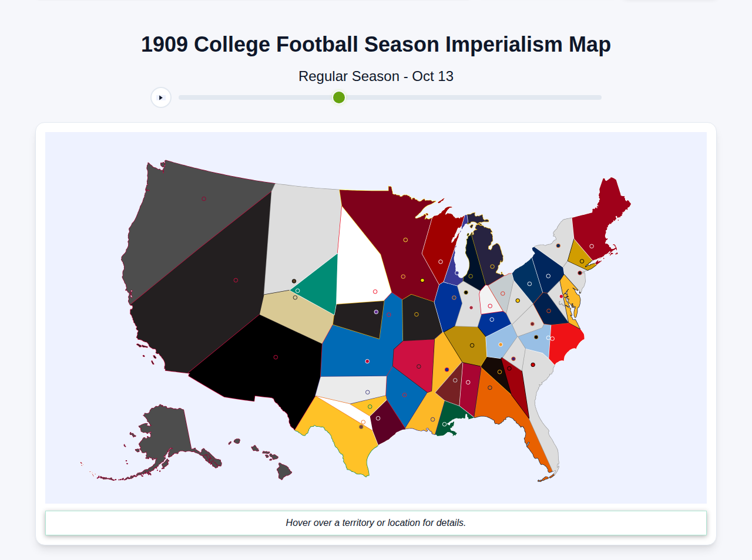This screenshot has width=752, height=560.
Task: Click the marker in the teal Utah territory
Action: pyautogui.click(x=297, y=291)
